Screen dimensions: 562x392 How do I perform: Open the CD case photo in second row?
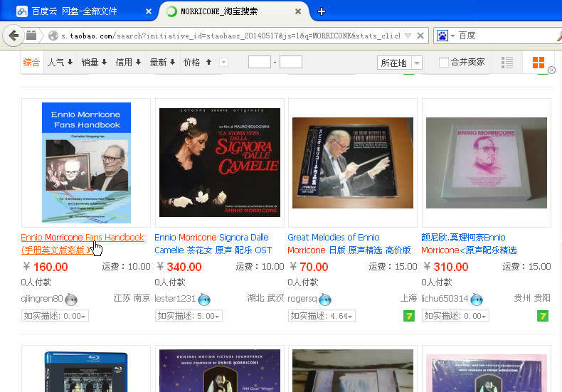pos(353,371)
